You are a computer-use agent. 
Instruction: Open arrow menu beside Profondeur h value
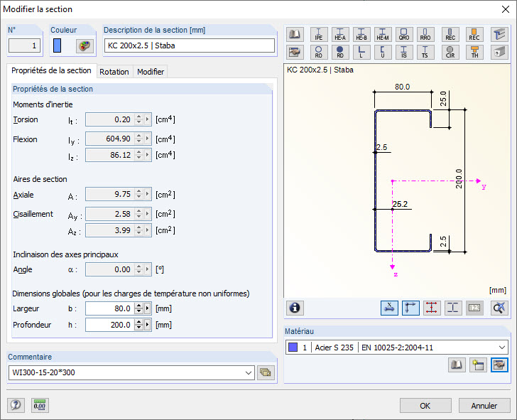coord(148,325)
